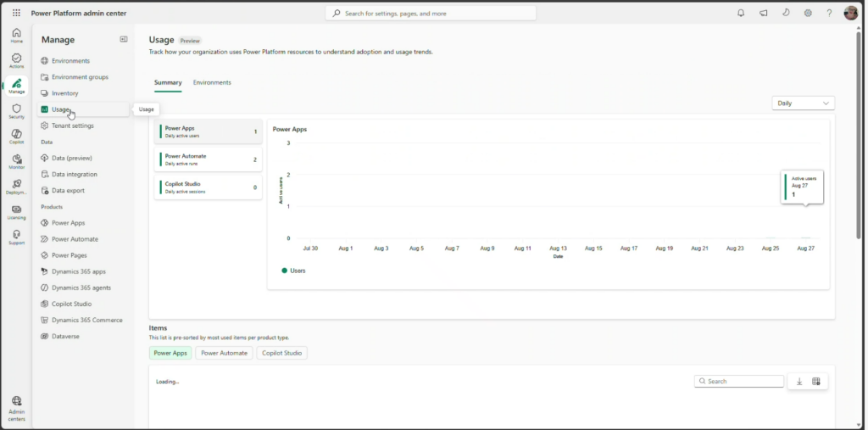Click the top search for settings box
Image resolution: width=868 pixels, height=430 pixels.
point(431,14)
